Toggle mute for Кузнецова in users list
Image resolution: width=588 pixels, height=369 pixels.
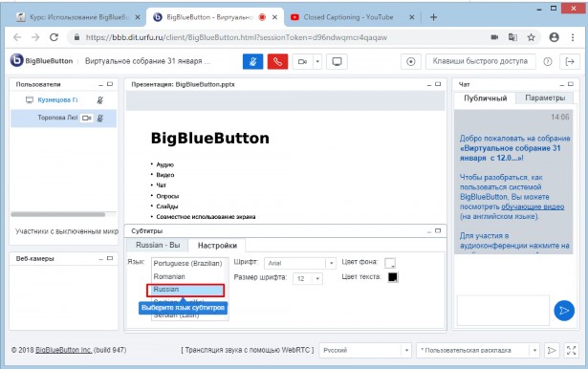click(99, 100)
